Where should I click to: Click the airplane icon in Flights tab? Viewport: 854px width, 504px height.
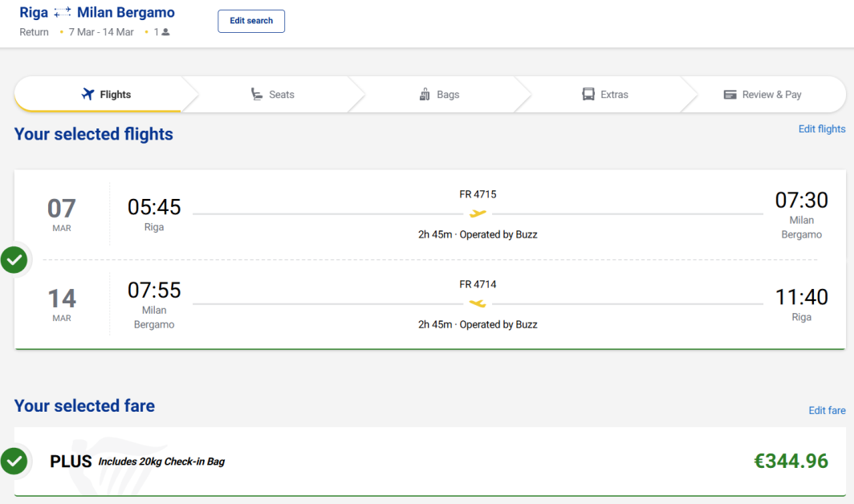[x=88, y=95]
